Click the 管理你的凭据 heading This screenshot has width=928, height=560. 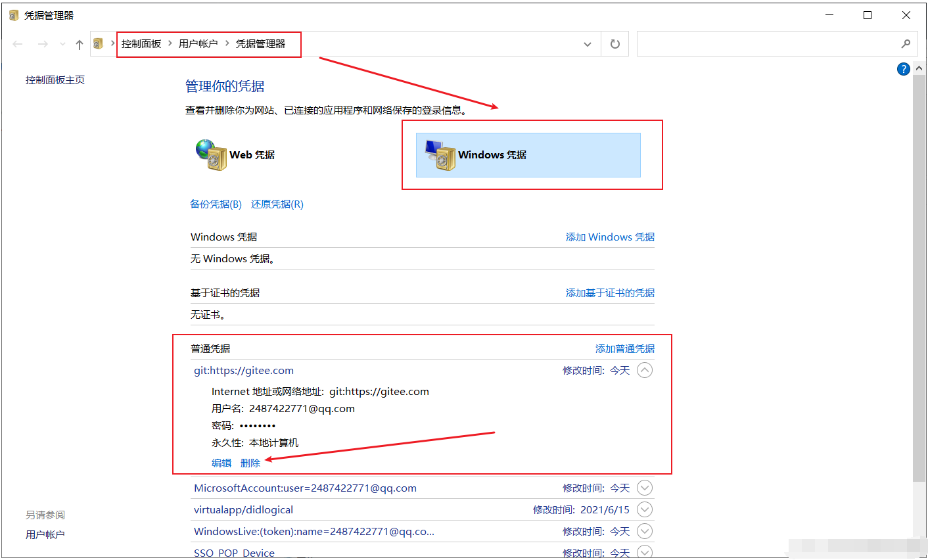click(x=225, y=86)
